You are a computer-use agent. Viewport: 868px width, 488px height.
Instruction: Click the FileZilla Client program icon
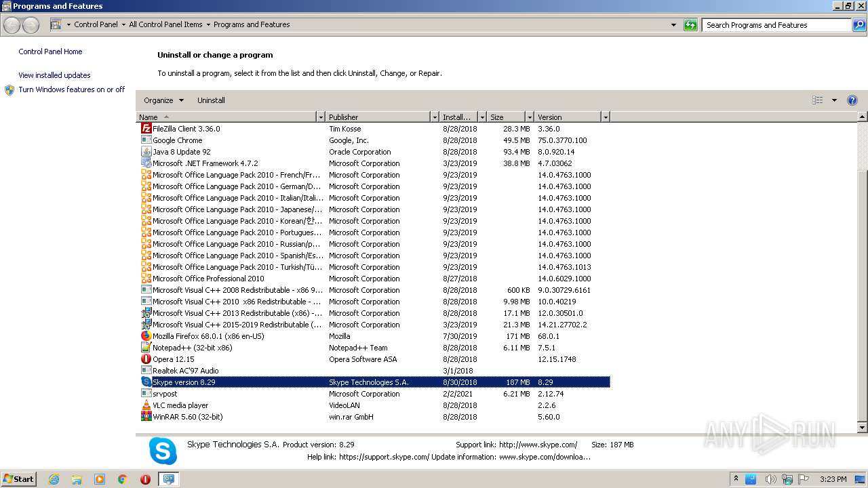click(x=146, y=128)
